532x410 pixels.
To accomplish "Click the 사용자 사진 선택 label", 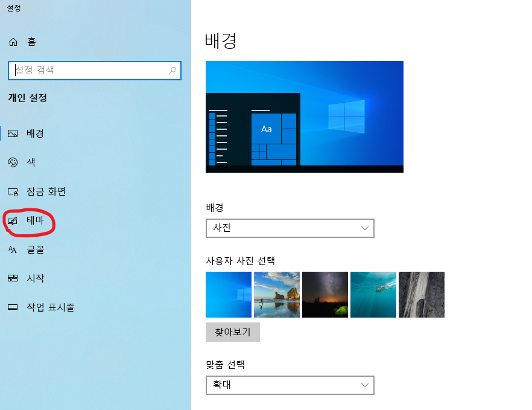I will [240, 261].
